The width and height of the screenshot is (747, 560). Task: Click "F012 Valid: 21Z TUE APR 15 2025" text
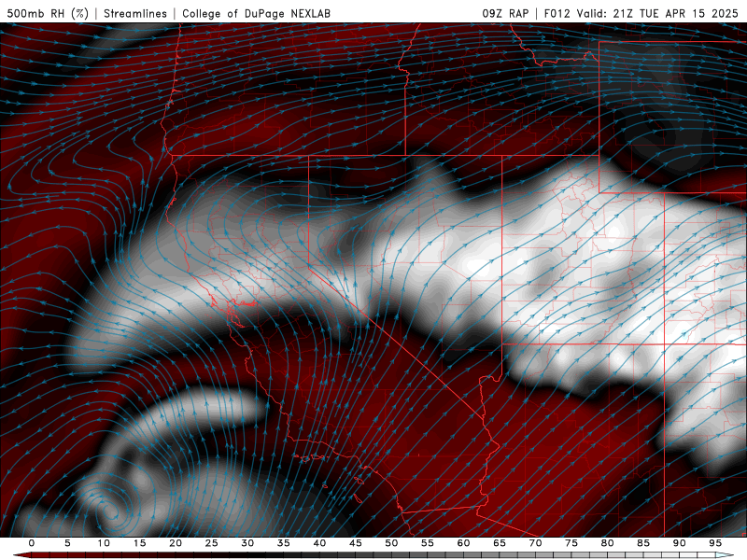pos(641,13)
